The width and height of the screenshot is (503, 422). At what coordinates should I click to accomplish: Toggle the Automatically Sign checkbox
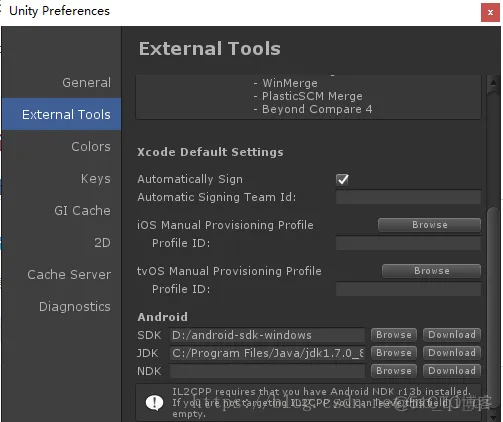[342, 180]
